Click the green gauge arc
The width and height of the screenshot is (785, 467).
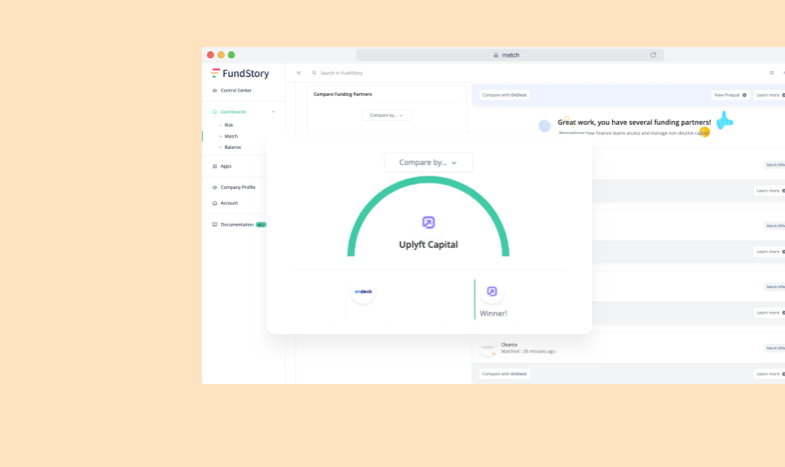[428, 181]
